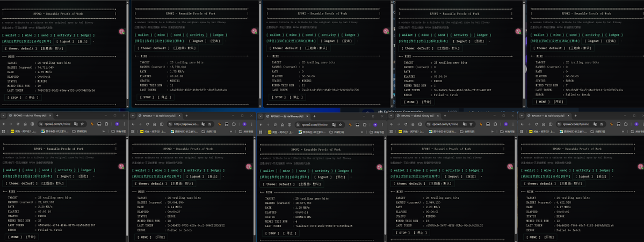The width and height of the screenshot is (644, 242).
Task: Open apps grid in MINED THIS RUN 27 bookmarks bar
Action: 3,131
